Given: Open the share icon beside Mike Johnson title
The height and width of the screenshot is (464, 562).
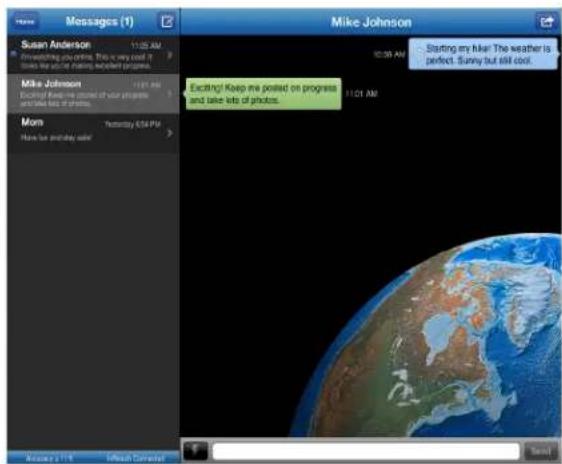Looking at the screenshot, I should 546,22.
